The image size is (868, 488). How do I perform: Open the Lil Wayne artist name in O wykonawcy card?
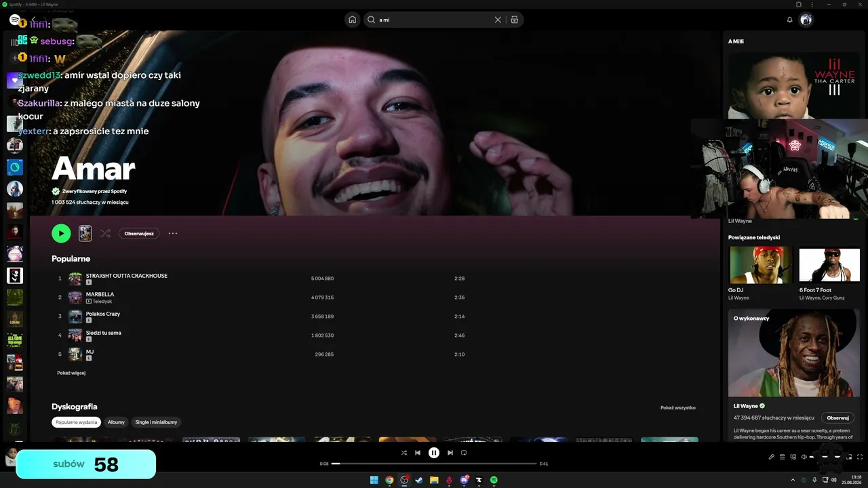pos(746,406)
